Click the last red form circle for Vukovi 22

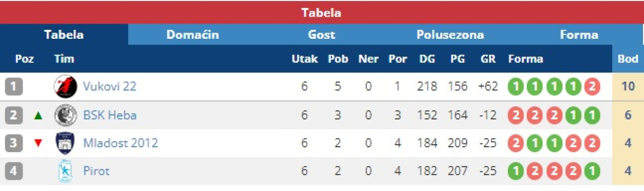coord(592,87)
